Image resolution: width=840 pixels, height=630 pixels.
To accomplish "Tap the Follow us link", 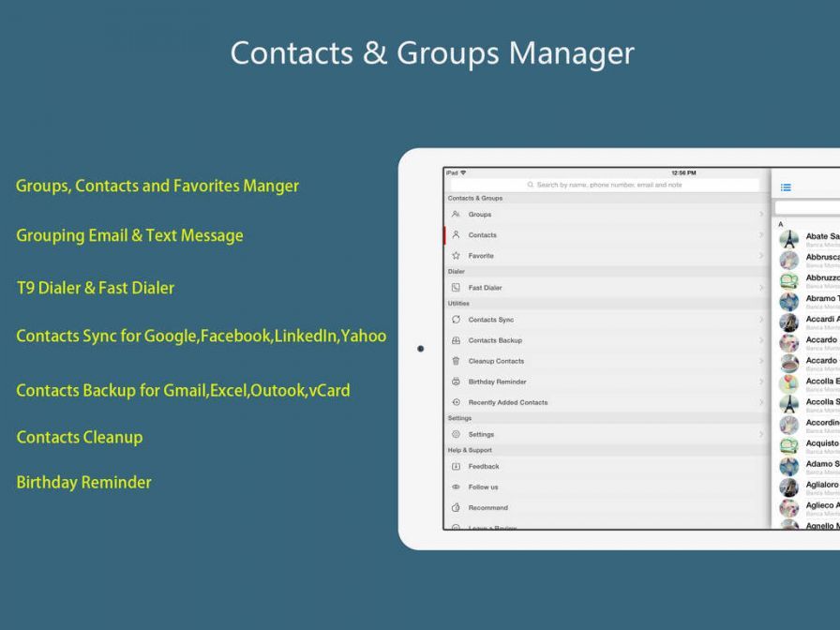I will pos(484,487).
